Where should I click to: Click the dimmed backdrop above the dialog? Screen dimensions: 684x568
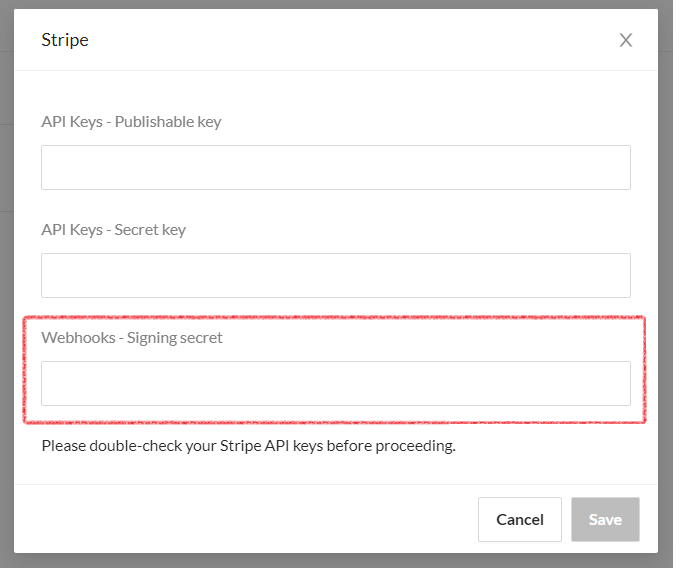tap(336, 4)
